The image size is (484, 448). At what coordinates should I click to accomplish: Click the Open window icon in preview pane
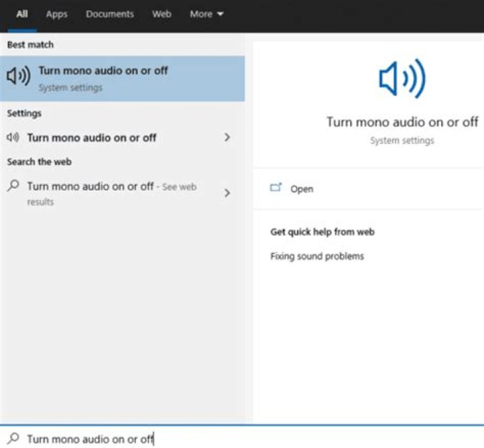[x=276, y=188]
